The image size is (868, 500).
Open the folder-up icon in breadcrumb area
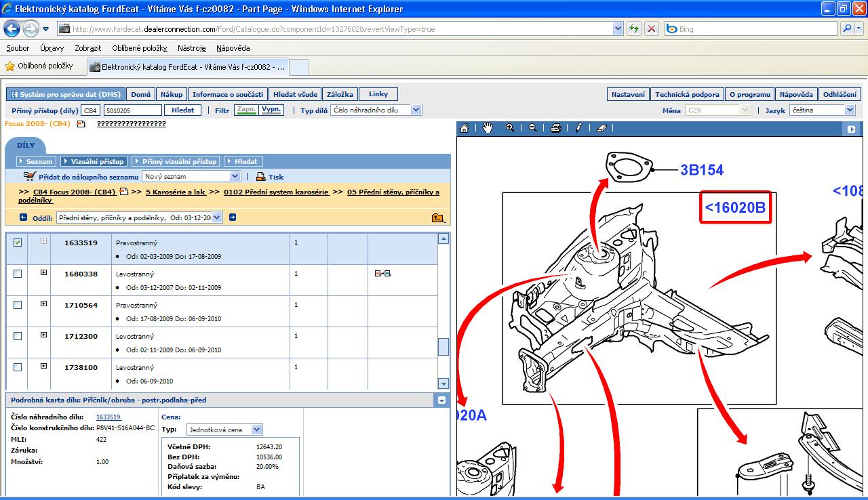pyautogui.click(x=437, y=217)
